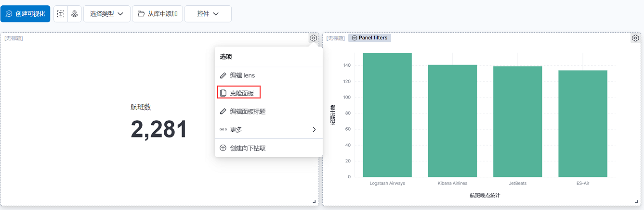Select 编辑面板标题 option

(x=268, y=111)
